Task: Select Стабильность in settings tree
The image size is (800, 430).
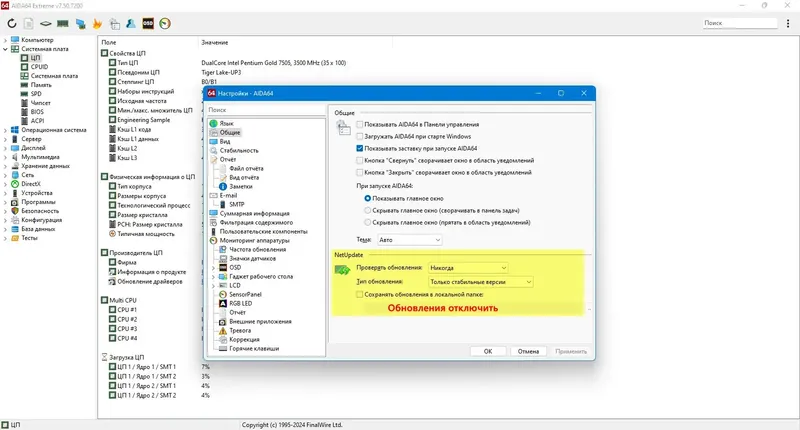Action: [239, 150]
